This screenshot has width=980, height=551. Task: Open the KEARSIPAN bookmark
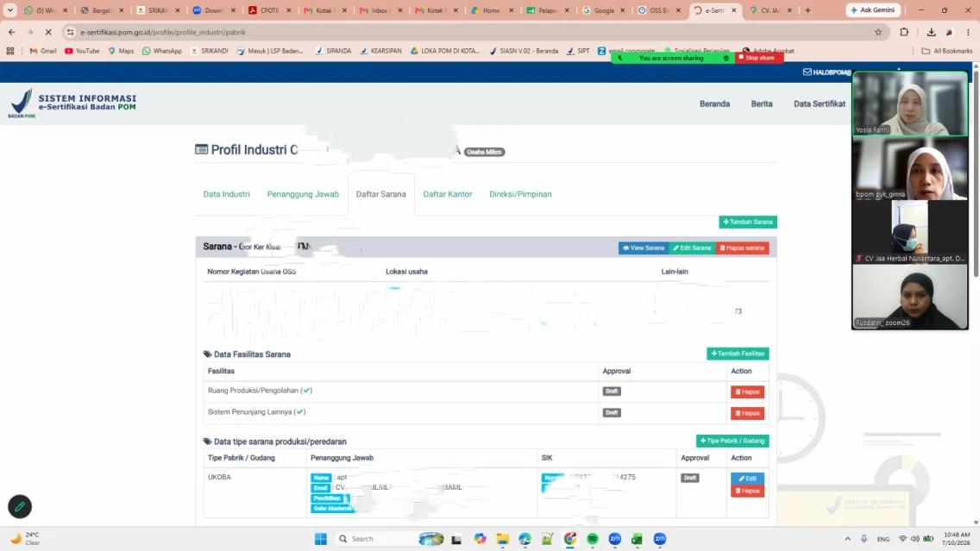(380, 51)
